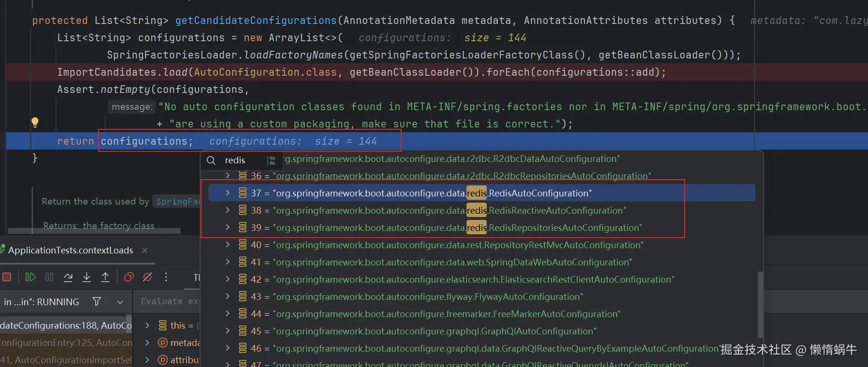Select the AutoConfigurationImportSelector frame at line 41

(66, 360)
